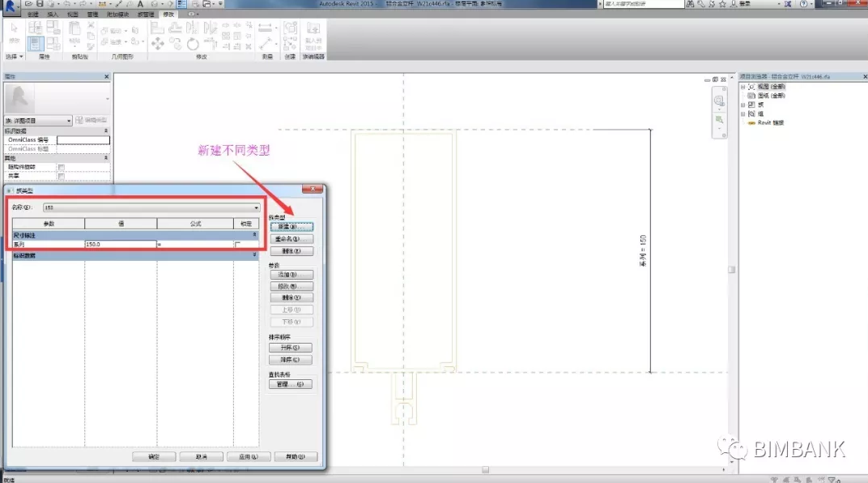Open the family category dropdown in Properties panel

(38, 120)
